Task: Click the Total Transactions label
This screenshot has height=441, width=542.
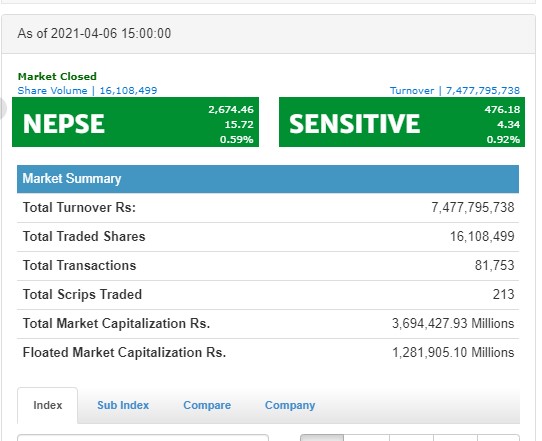Action: click(80, 265)
